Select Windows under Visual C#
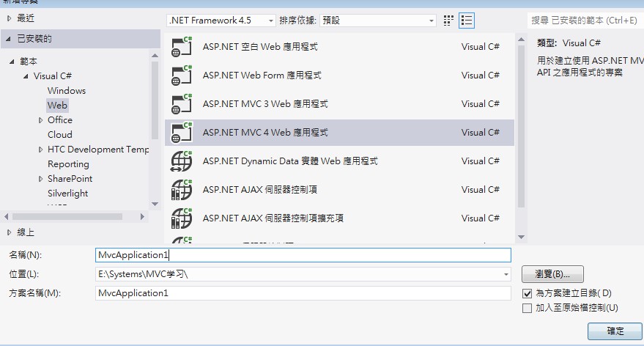This screenshot has width=644, height=346. tap(67, 91)
